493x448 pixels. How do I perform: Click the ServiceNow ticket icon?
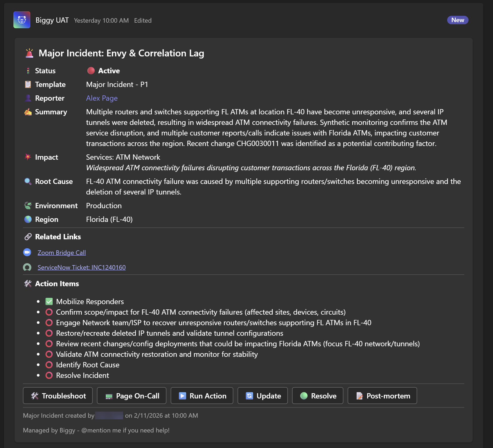pyautogui.click(x=27, y=267)
